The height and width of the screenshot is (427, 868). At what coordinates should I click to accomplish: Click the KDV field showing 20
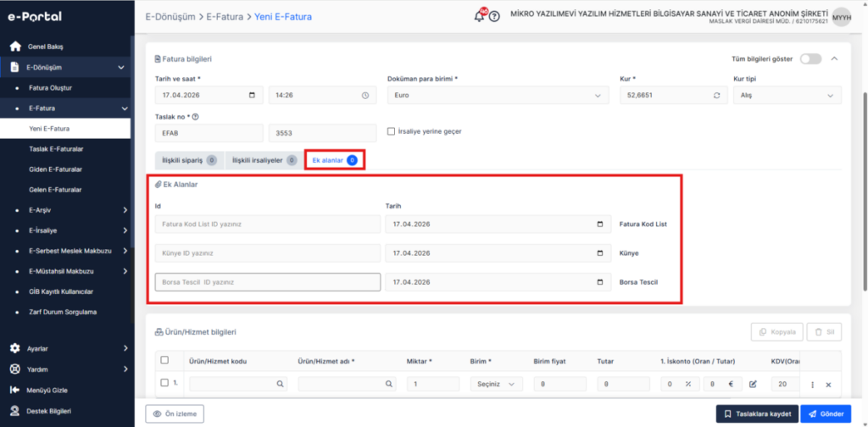click(785, 384)
